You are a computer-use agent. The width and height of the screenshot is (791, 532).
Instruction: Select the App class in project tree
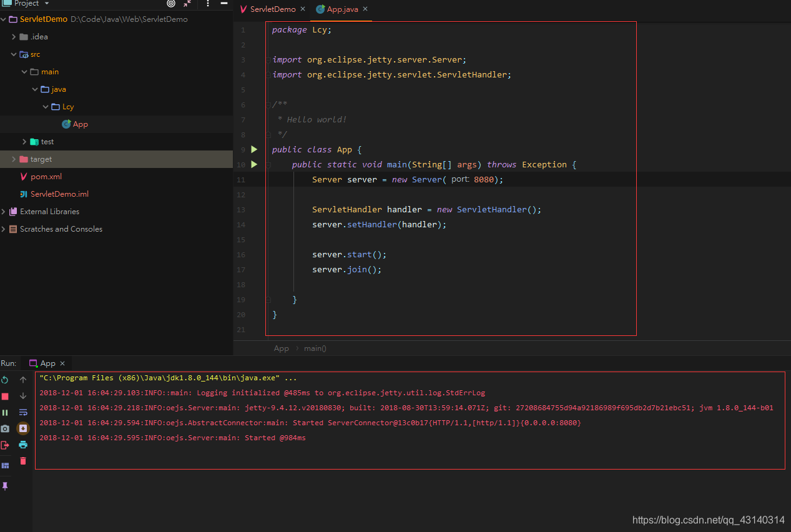click(x=116, y=124)
